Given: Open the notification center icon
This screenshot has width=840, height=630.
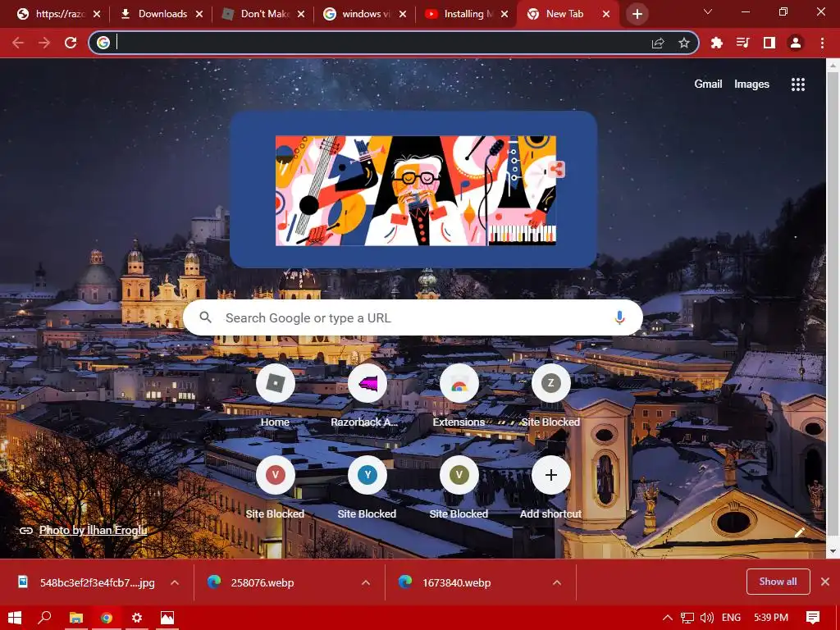Looking at the screenshot, I should pyautogui.click(x=813, y=618).
